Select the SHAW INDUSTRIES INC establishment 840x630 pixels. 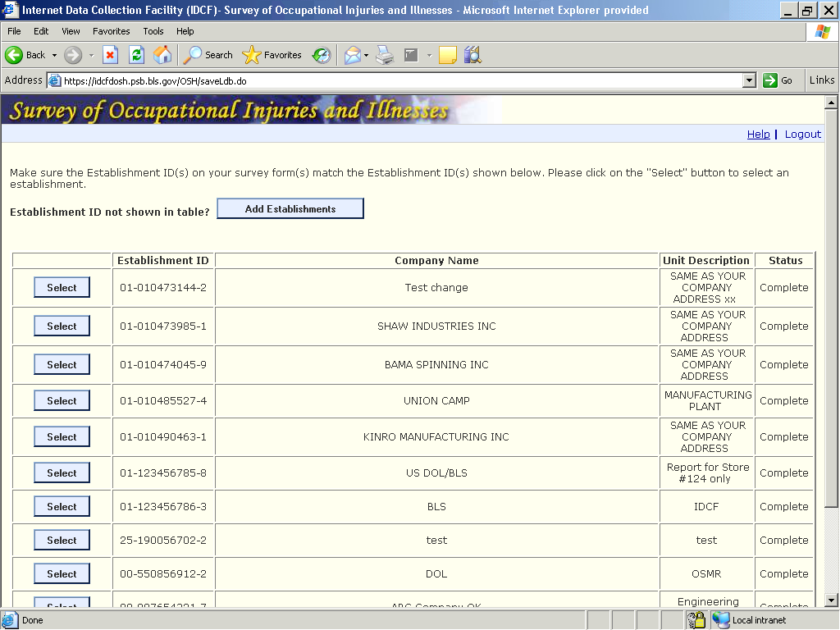[x=62, y=326]
